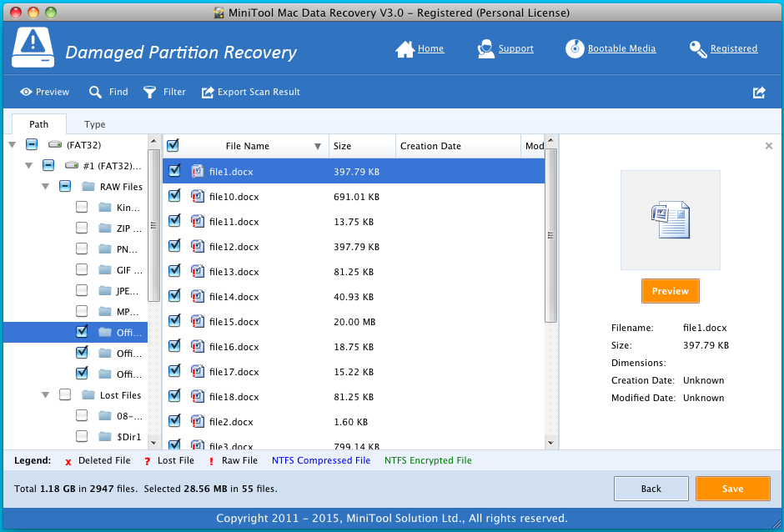784x532 pixels.
Task: Click the orange Preview button
Action: [670, 291]
